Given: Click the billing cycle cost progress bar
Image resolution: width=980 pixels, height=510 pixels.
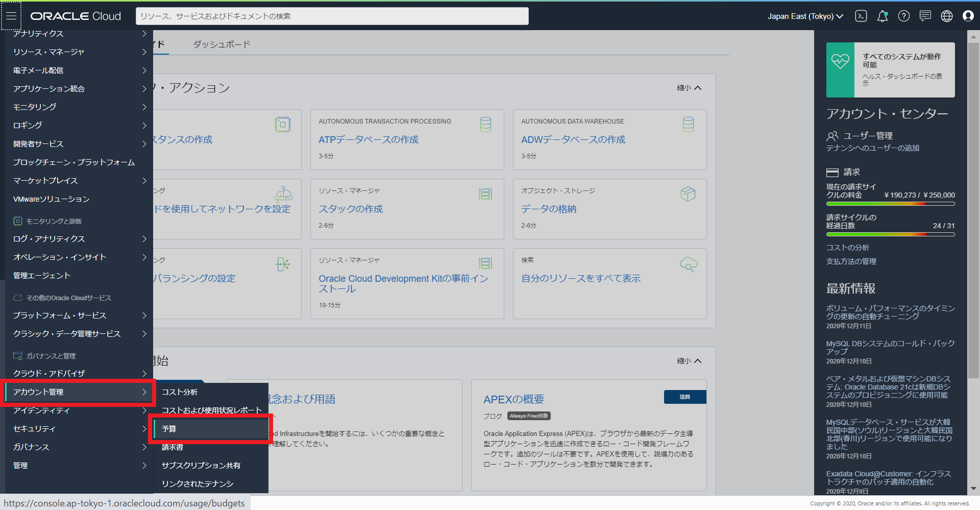Looking at the screenshot, I should pos(890,204).
